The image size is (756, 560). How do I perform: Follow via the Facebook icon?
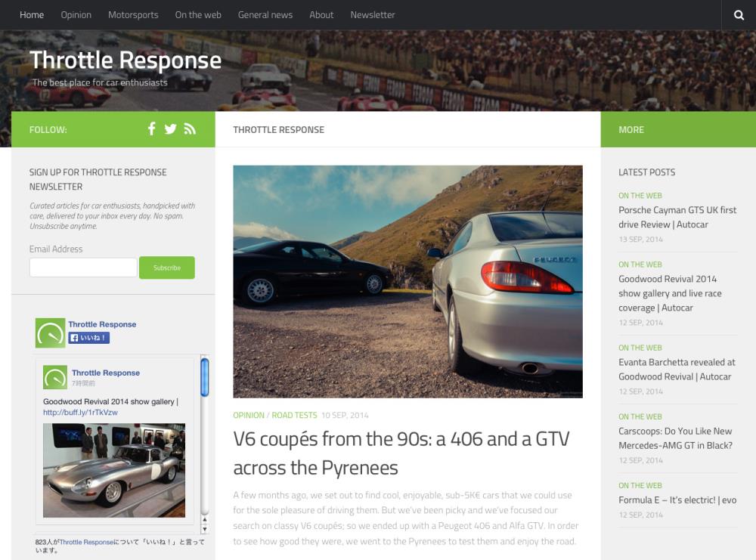pos(151,128)
